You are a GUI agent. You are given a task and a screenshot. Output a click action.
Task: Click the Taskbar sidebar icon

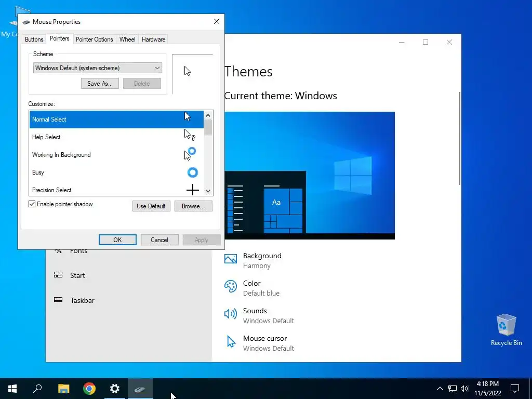click(x=58, y=300)
